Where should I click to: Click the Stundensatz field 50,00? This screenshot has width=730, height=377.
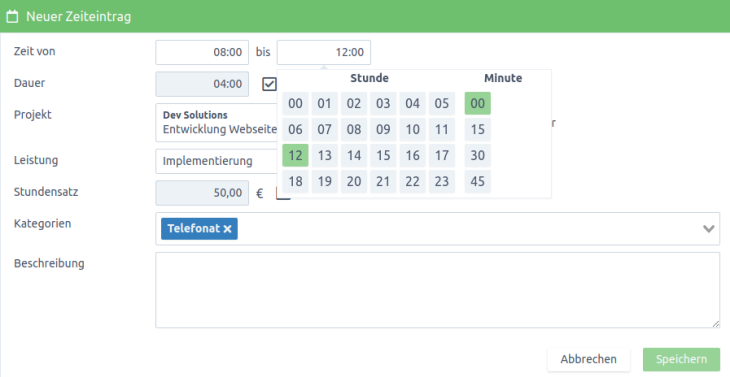point(202,193)
